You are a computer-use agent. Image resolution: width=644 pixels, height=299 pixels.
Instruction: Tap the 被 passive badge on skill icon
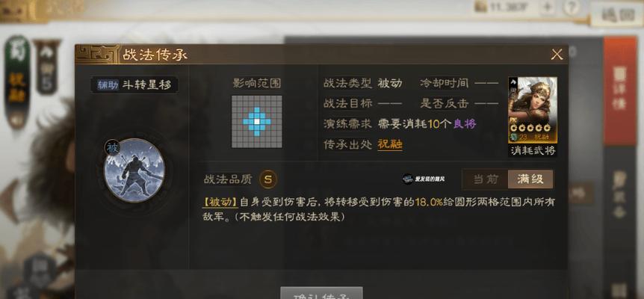pyautogui.click(x=112, y=147)
